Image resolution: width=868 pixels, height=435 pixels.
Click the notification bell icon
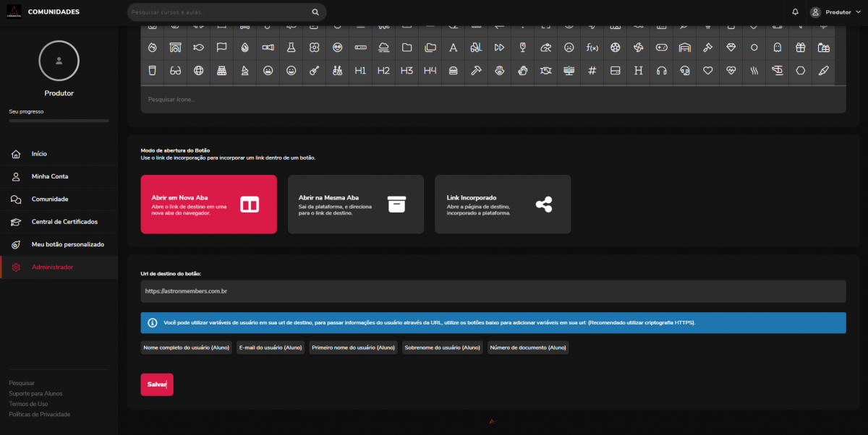[796, 12]
